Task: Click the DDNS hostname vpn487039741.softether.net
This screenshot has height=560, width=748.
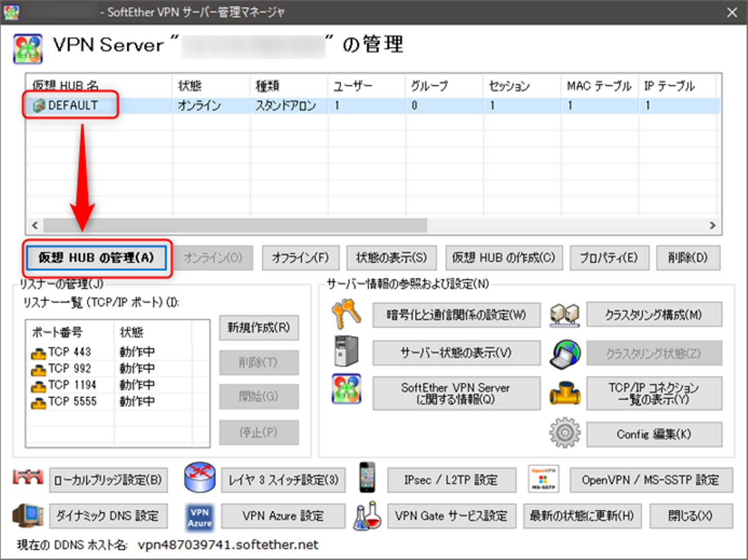Action: pyautogui.click(x=228, y=544)
